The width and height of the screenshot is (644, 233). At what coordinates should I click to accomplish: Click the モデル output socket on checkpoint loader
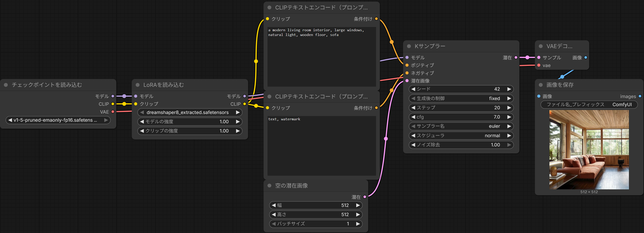coord(113,96)
